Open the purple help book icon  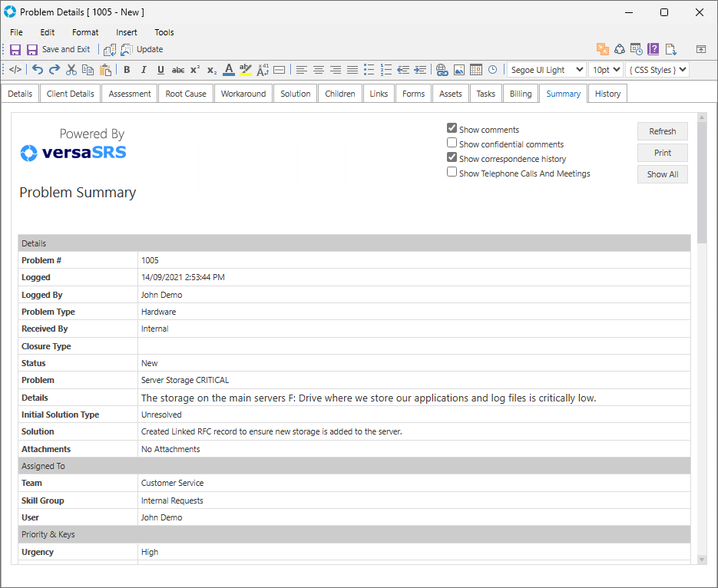click(x=653, y=49)
